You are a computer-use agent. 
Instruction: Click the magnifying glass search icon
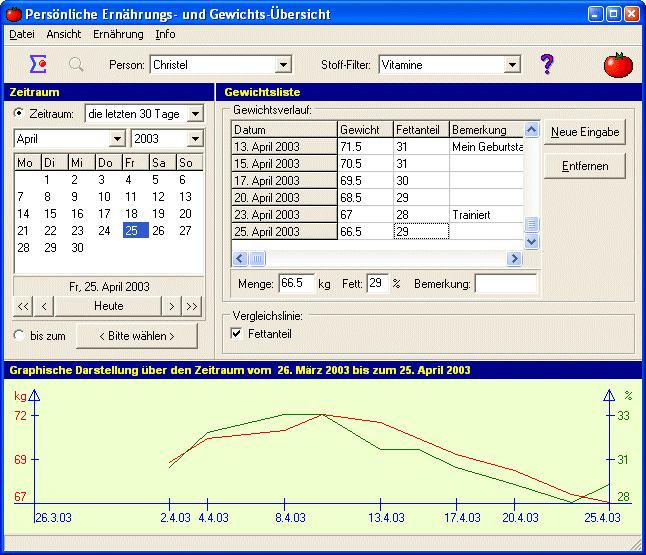[x=76, y=65]
